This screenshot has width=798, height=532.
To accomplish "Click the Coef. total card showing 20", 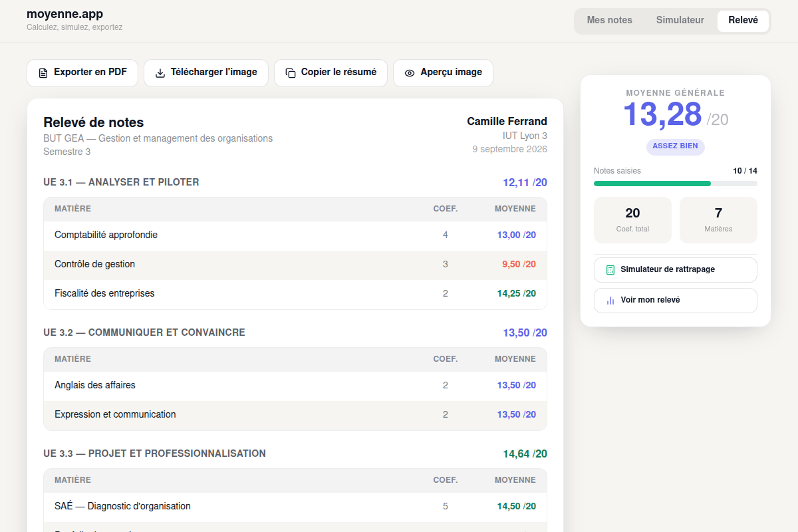I will click(x=632, y=220).
